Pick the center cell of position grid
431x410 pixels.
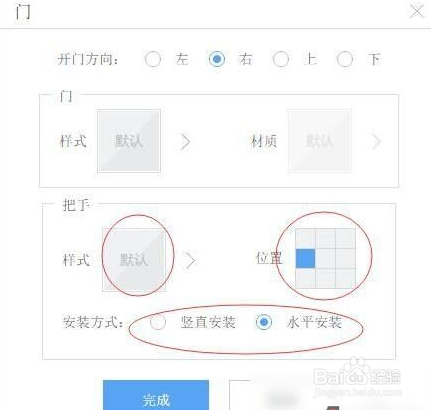click(325, 258)
